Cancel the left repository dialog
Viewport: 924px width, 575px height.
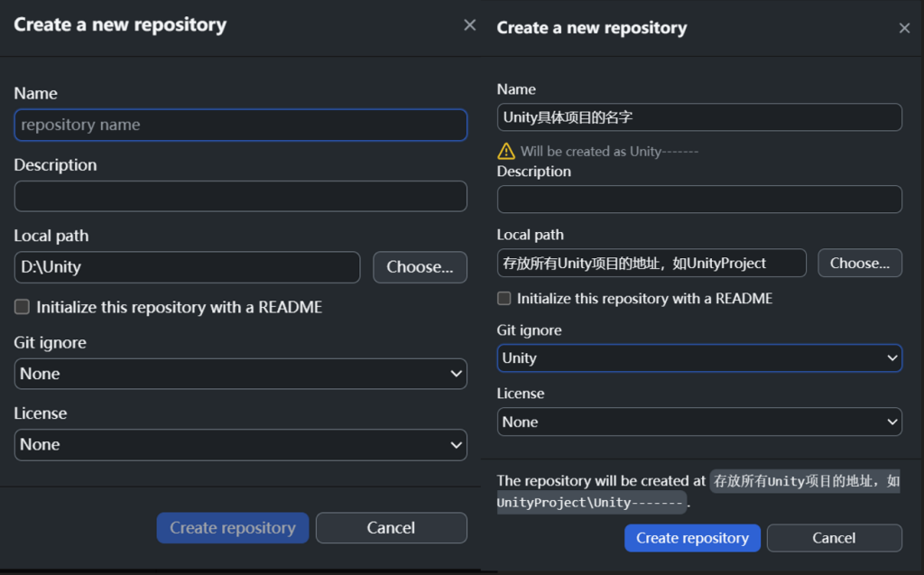click(x=391, y=528)
